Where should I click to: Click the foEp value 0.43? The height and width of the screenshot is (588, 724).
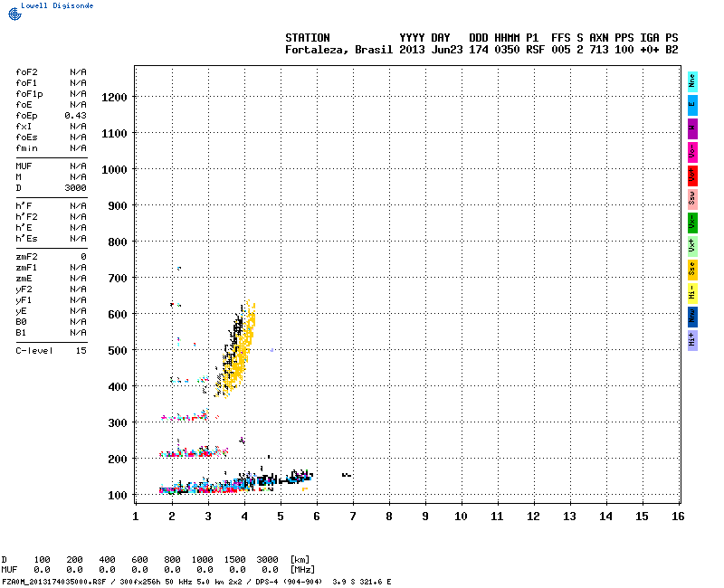click(x=75, y=116)
